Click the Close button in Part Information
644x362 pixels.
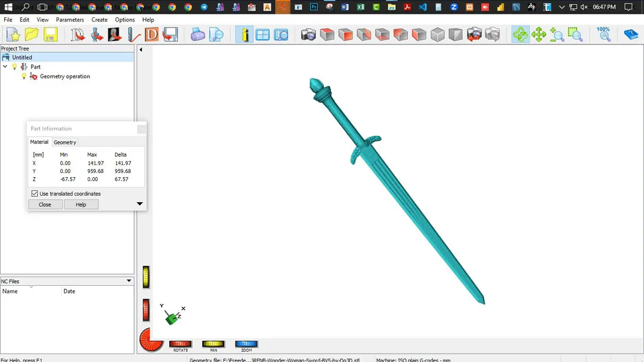click(45, 205)
